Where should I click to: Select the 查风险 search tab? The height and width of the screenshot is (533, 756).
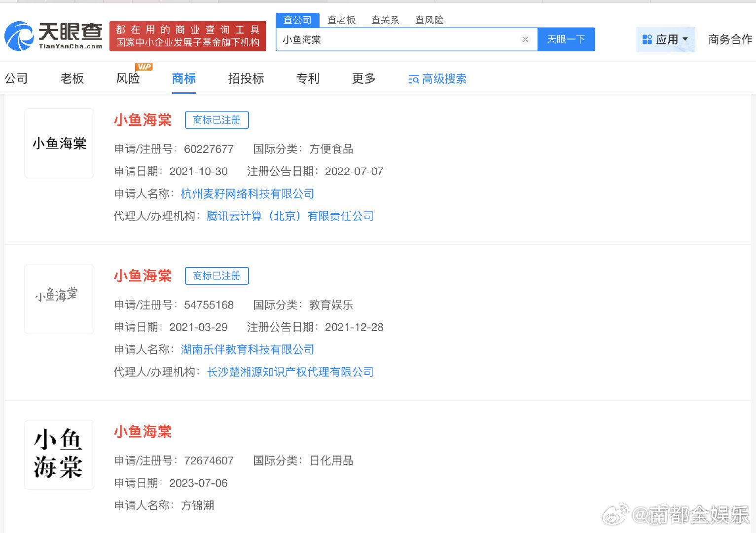pyautogui.click(x=429, y=20)
